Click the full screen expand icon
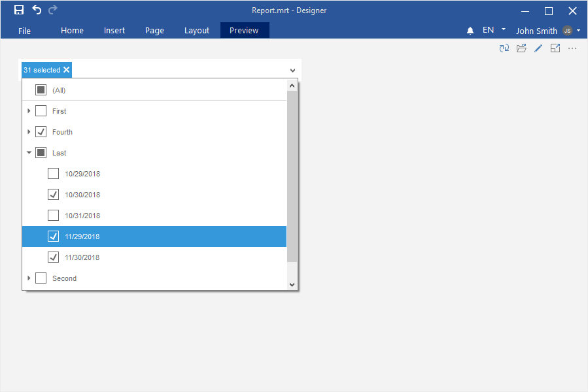The width and height of the screenshot is (588, 392). (555, 48)
